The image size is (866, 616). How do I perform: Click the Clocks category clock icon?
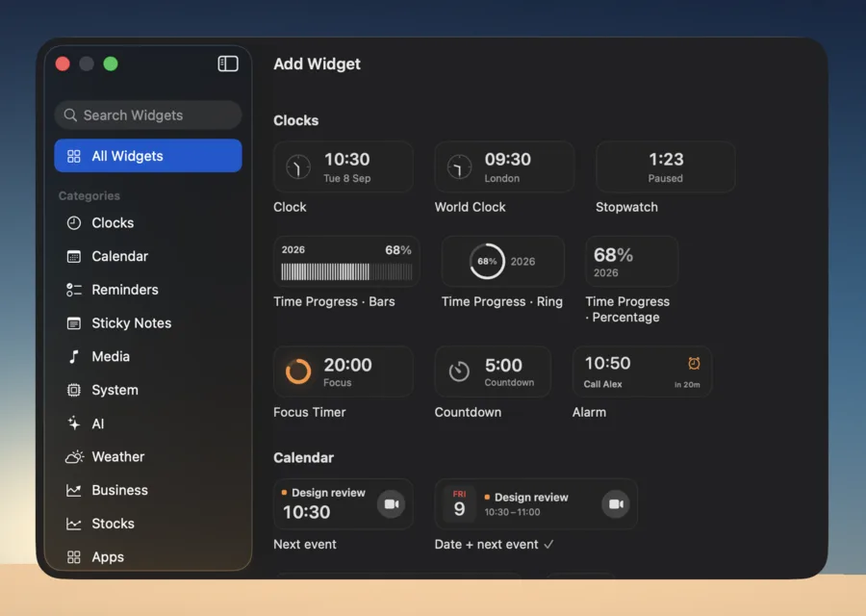pyautogui.click(x=73, y=222)
